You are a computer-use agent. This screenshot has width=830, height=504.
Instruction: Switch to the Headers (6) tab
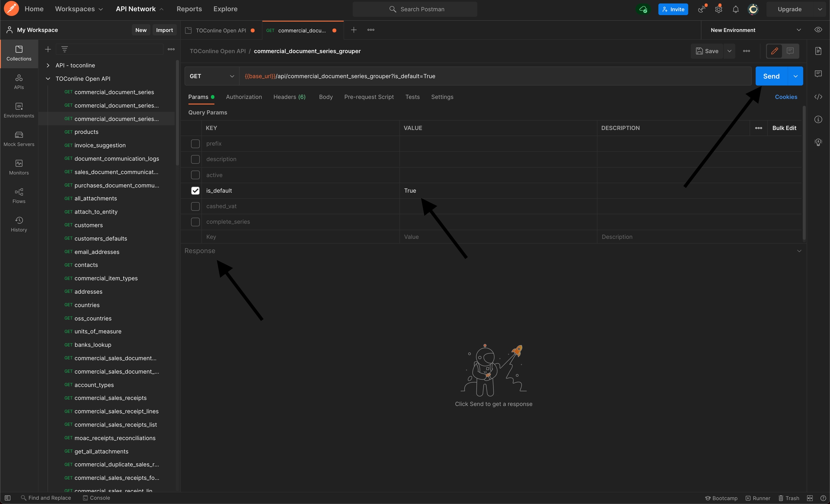click(x=289, y=97)
